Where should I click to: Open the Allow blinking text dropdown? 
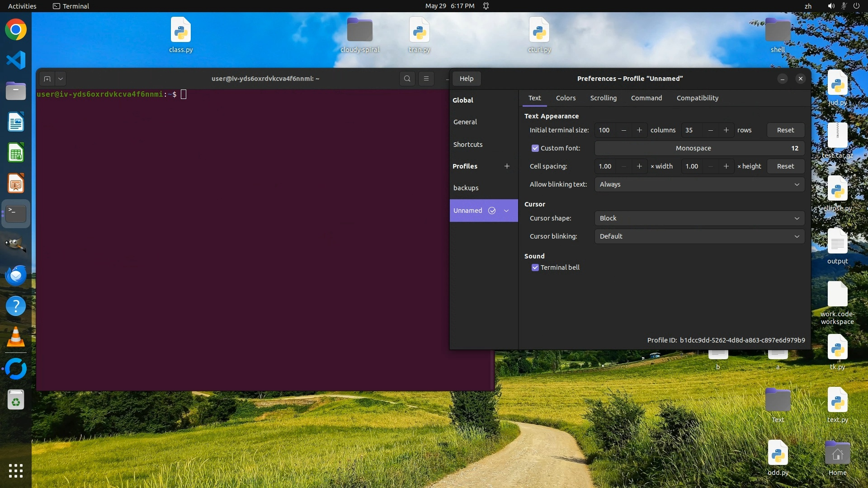[699, 184]
